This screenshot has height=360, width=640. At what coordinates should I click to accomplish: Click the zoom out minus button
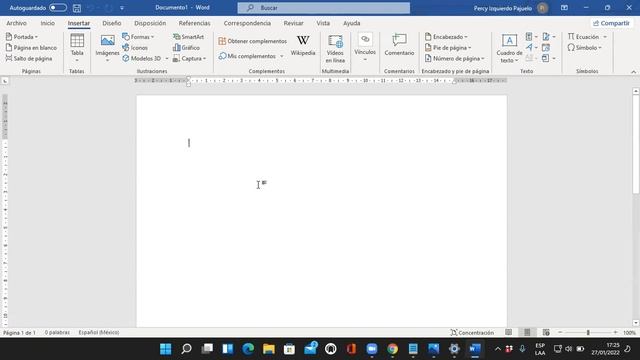(x=560, y=333)
